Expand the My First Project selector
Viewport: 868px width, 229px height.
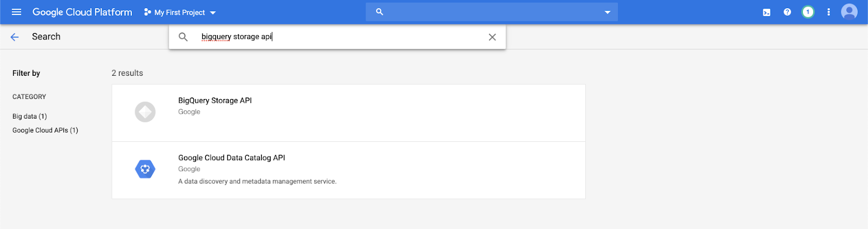click(x=180, y=12)
